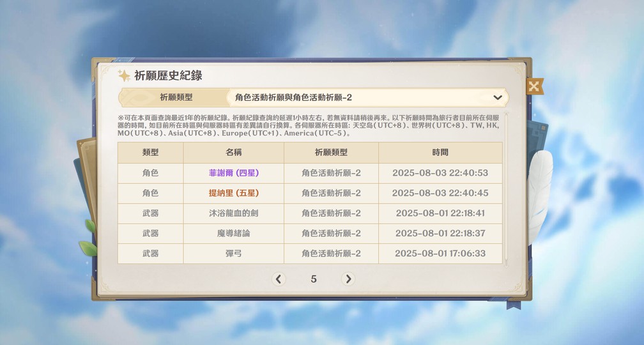This screenshot has height=345, width=644.
Task: Click the timestamp 2025-08-03 22:40:53
Action: 440,173
